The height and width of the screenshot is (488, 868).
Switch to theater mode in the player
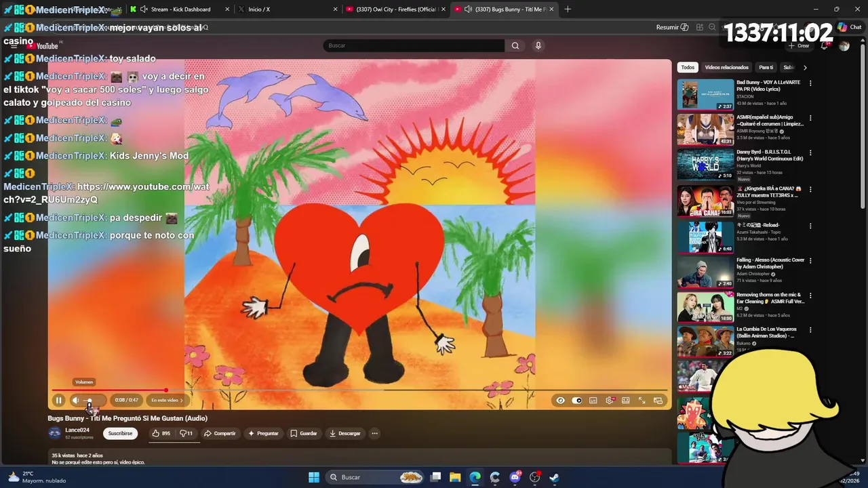626,401
